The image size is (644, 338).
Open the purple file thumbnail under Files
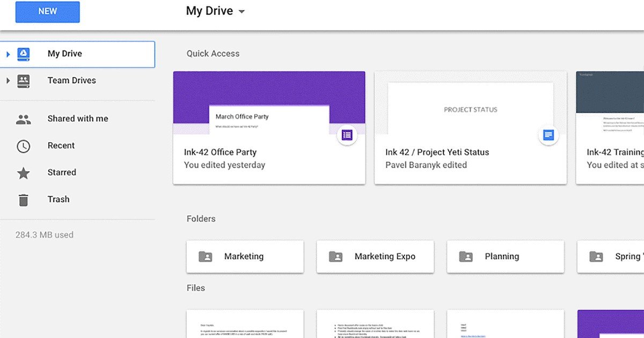pos(611,324)
